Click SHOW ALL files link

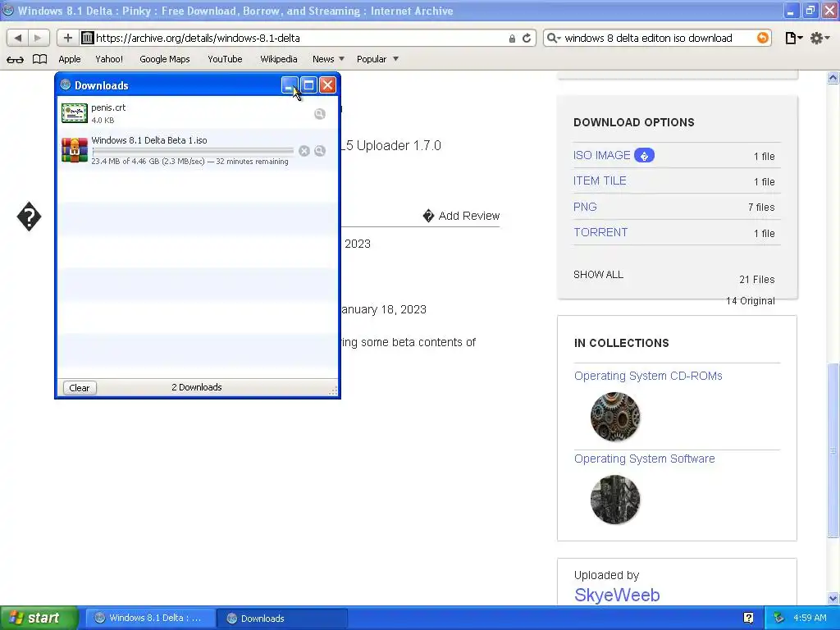(598, 274)
